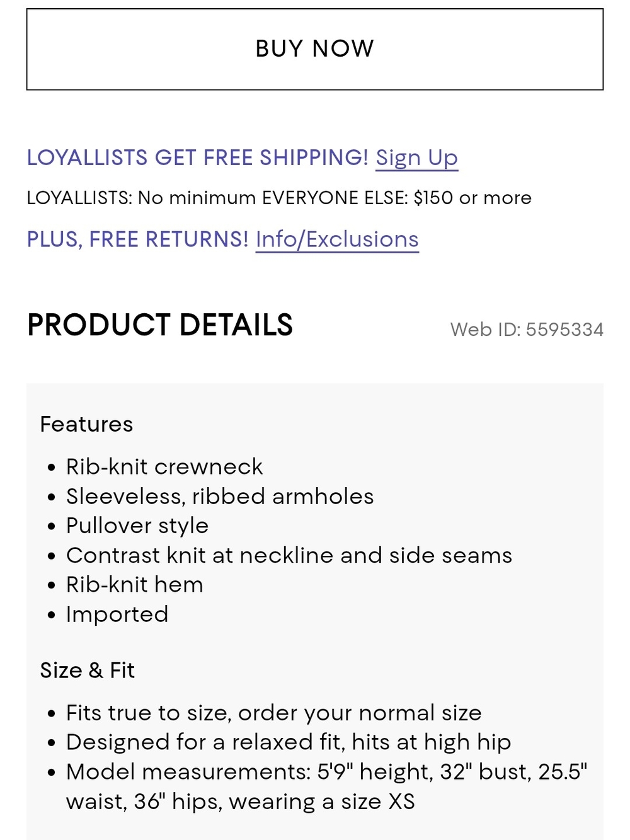This screenshot has width=630, height=840.
Task: Click the Contrast knit at neckline bullet
Action: 289,555
